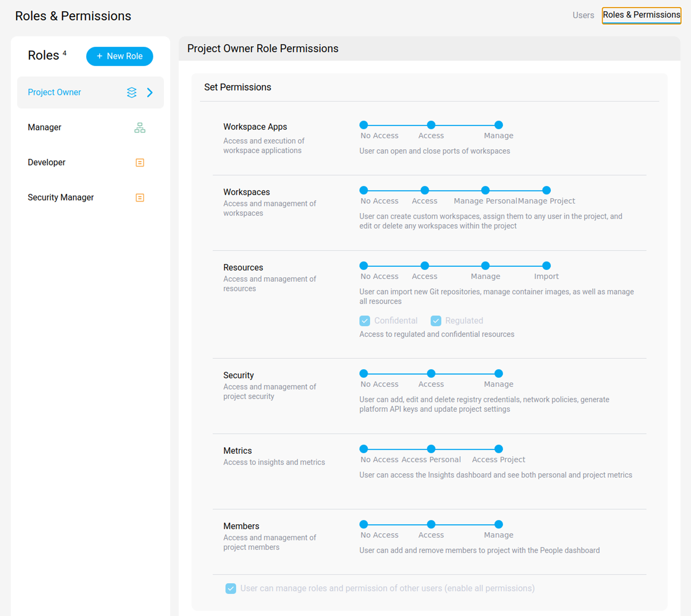
Task: Click the hierarchy icon next to Manager role
Action: tap(140, 127)
